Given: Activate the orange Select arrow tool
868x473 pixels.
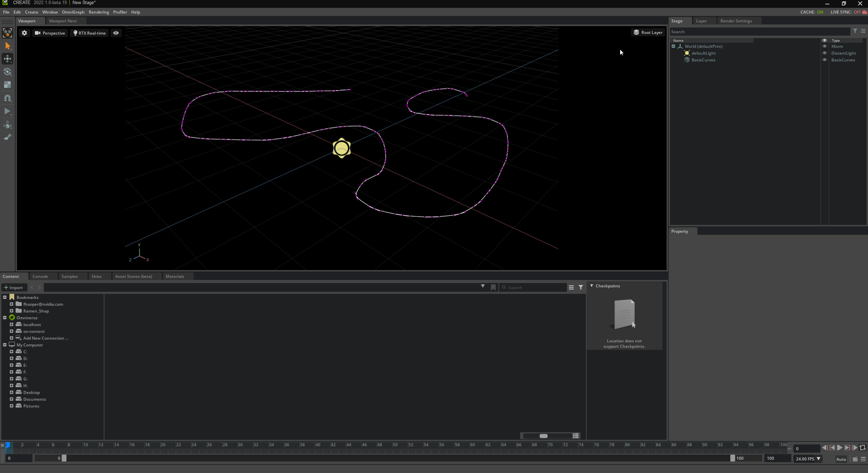Looking at the screenshot, I should point(7,46).
